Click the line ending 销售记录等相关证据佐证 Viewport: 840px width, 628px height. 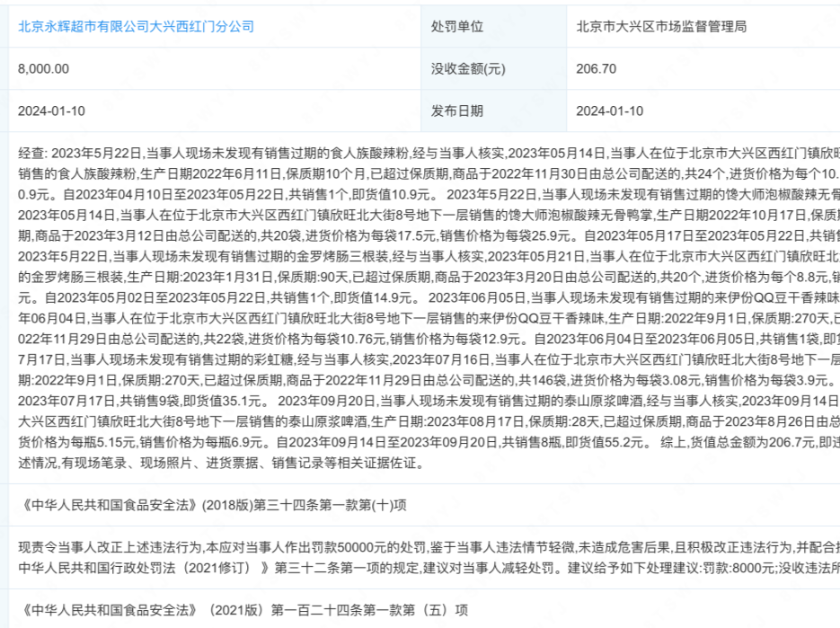click(x=221, y=463)
